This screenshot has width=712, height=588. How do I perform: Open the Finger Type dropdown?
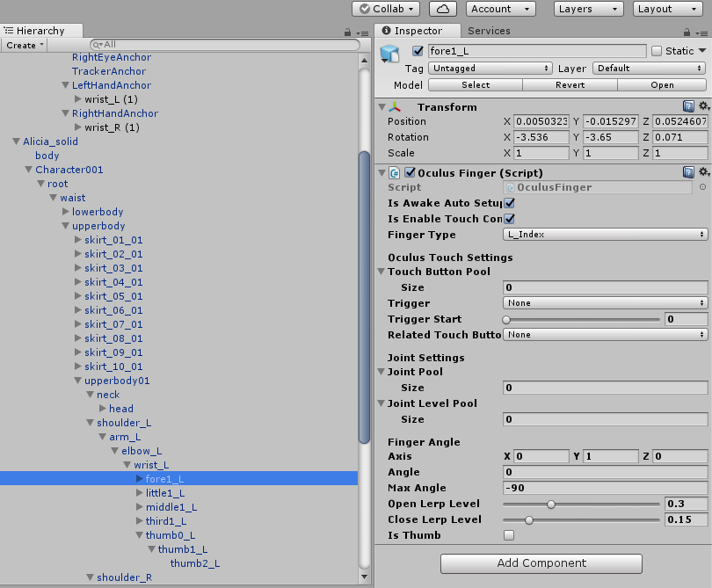606,235
